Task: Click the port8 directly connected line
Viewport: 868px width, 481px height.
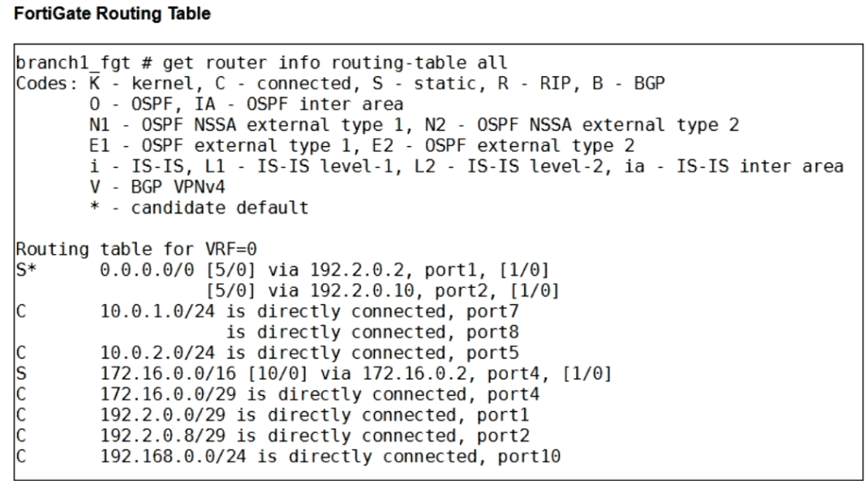Action: click(x=372, y=332)
